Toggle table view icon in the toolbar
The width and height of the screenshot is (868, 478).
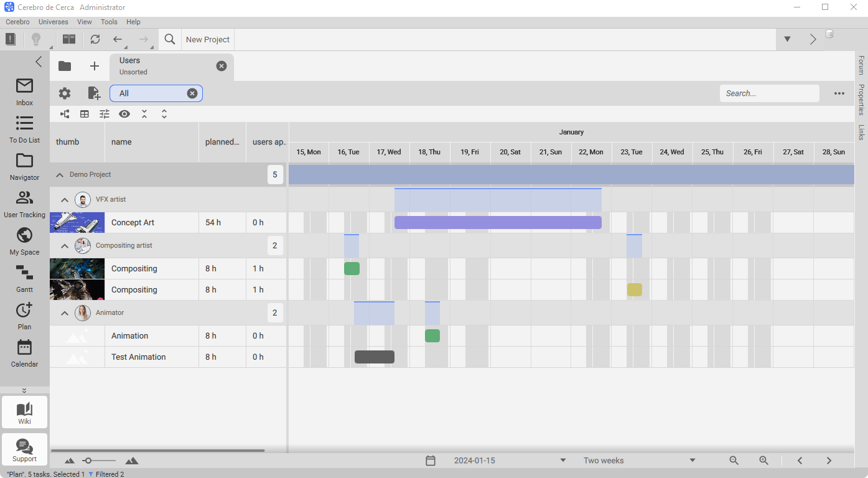pos(85,114)
